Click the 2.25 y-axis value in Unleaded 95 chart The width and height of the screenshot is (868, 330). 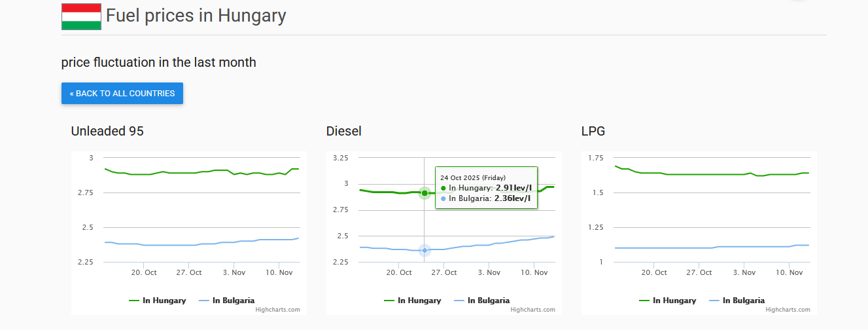86,262
